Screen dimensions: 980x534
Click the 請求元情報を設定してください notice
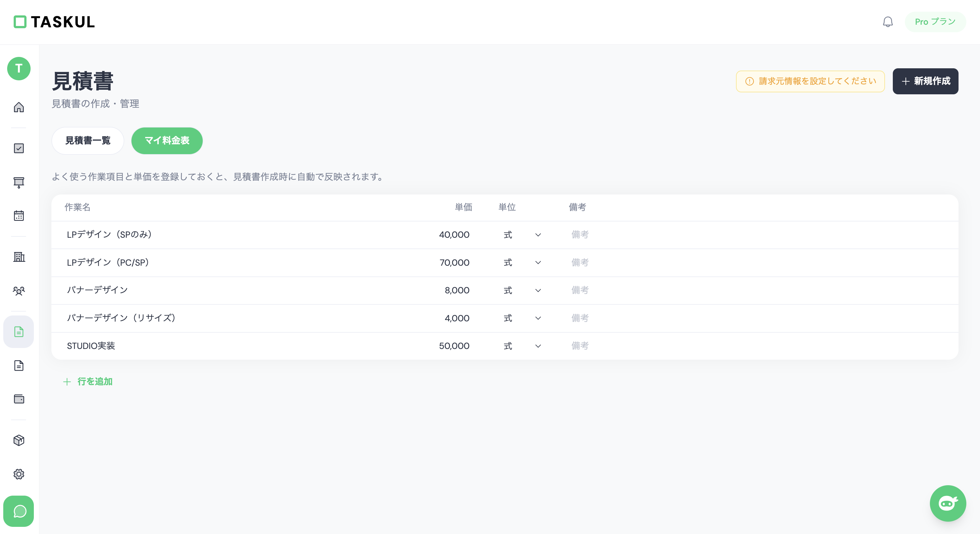pos(810,81)
